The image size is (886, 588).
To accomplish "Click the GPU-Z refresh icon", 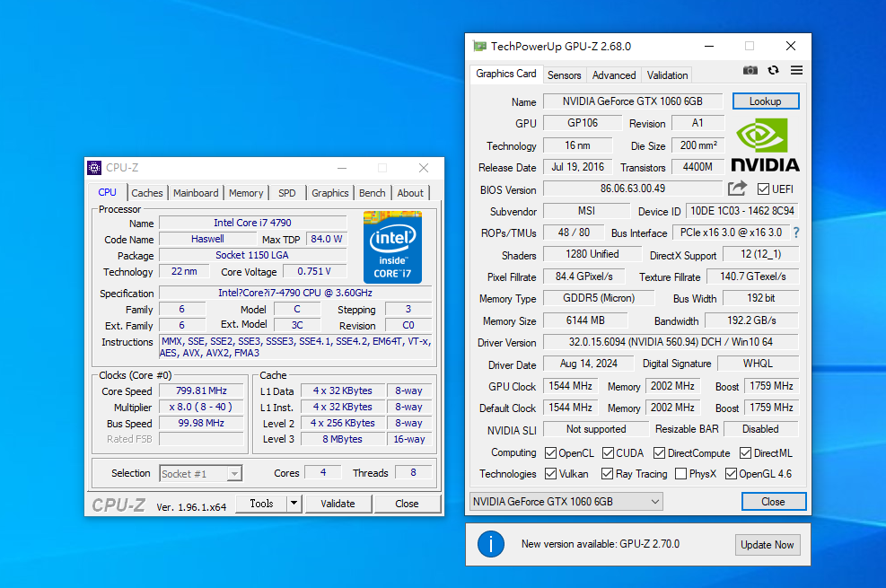I will pos(773,70).
